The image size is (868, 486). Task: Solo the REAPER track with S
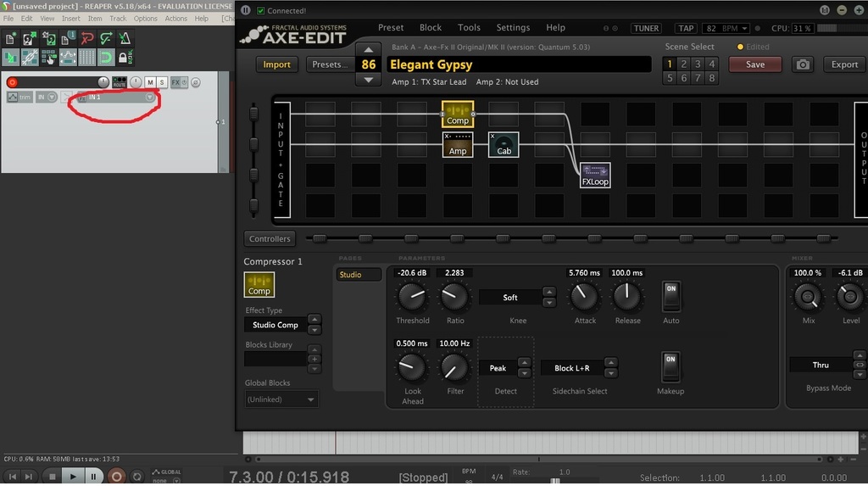pos(162,82)
